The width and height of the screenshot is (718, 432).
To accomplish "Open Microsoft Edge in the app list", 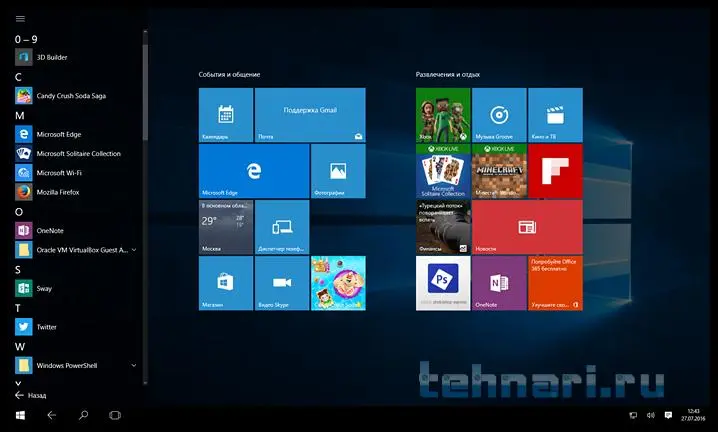I will coord(76,134).
